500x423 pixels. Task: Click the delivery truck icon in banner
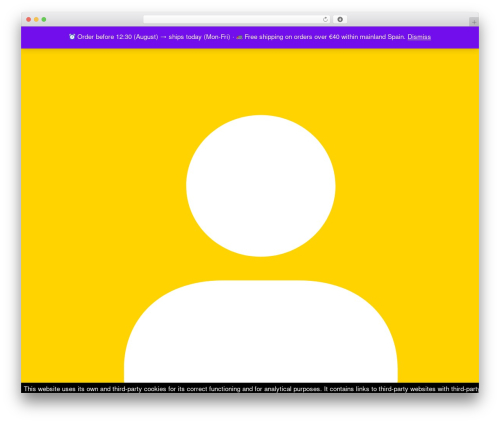pyautogui.click(x=239, y=37)
